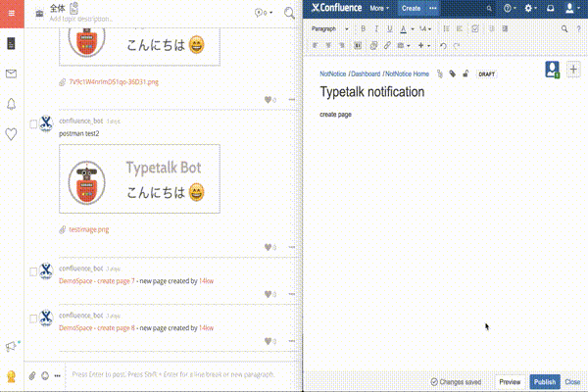Open Confluence notifications inbox icon

point(550,8)
